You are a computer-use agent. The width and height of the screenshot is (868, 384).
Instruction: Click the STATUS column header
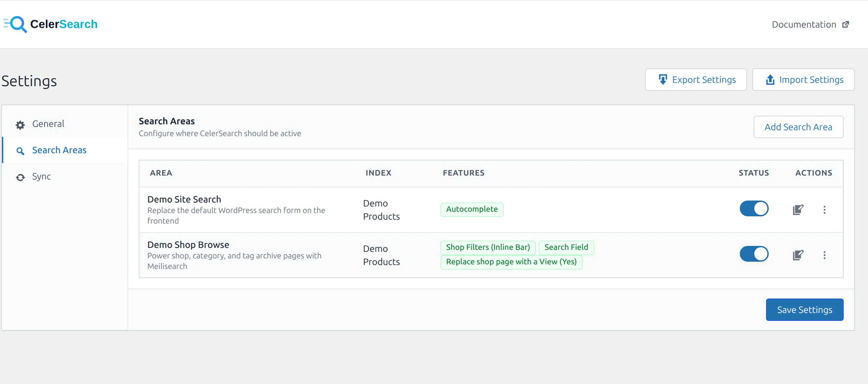tap(754, 173)
